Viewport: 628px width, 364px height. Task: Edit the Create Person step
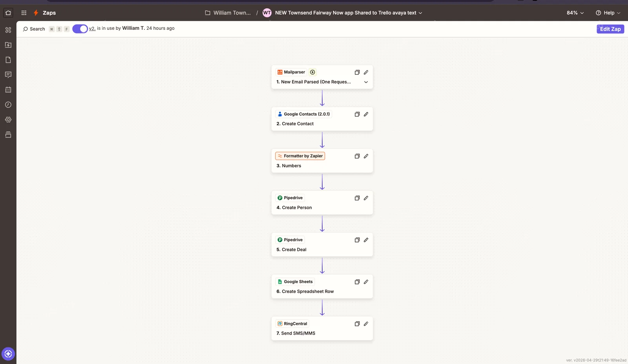[x=366, y=198]
